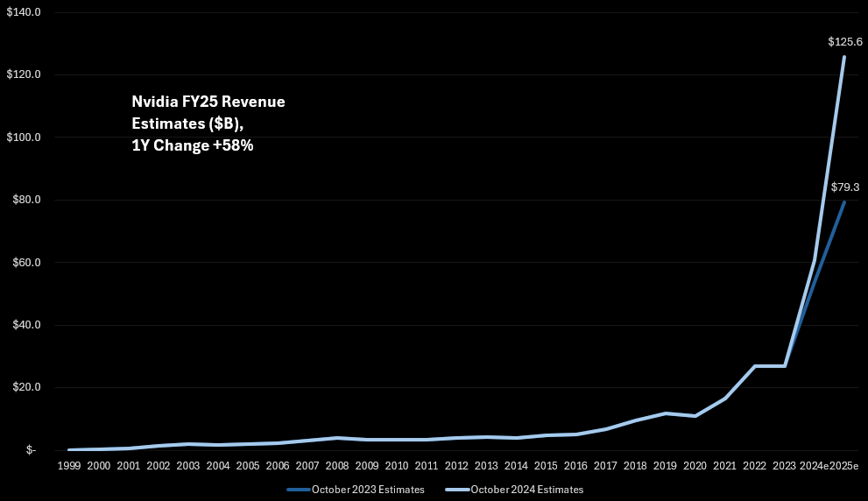Click the $140.0 y-axis label
The height and width of the screenshot is (501, 868).
click(24, 11)
